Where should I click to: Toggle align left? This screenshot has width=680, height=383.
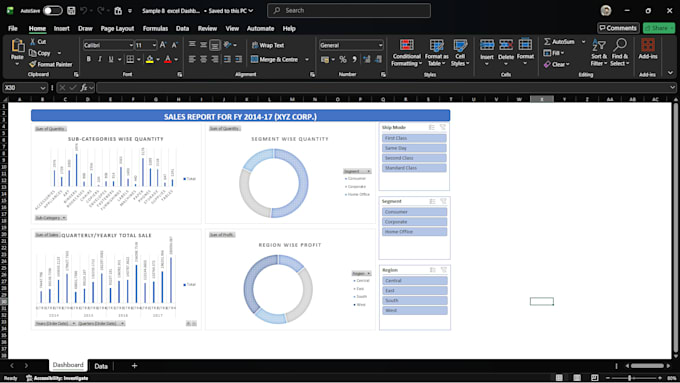(192, 59)
